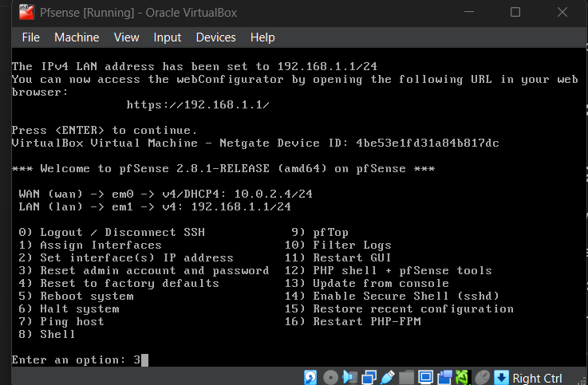Click '6) Halt system' line
588x385 pixels.
tap(69, 309)
